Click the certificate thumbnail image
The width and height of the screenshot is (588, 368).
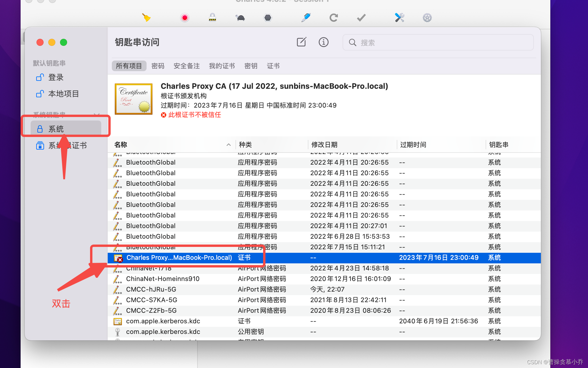(134, 99)
